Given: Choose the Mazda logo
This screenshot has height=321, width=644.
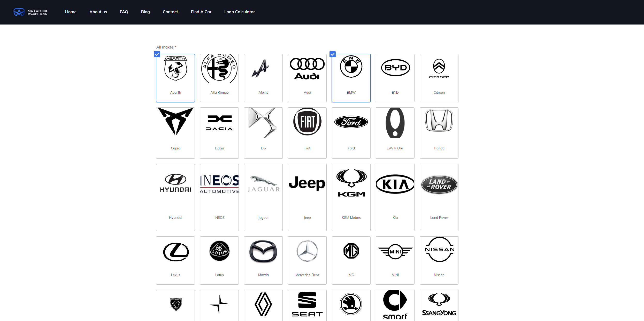Looking at the screenshot, I should [x=263, y=252].
